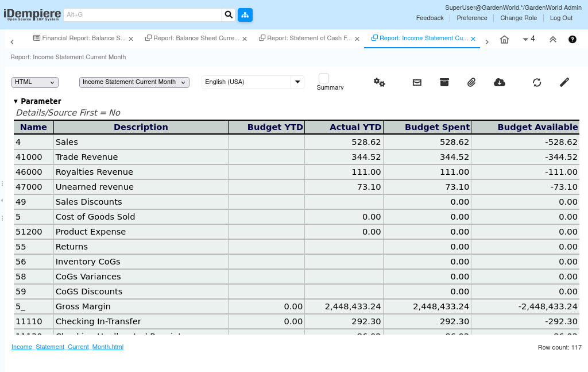
Task: Click the Budget Spent column header
Action: (x=427, y=127)
